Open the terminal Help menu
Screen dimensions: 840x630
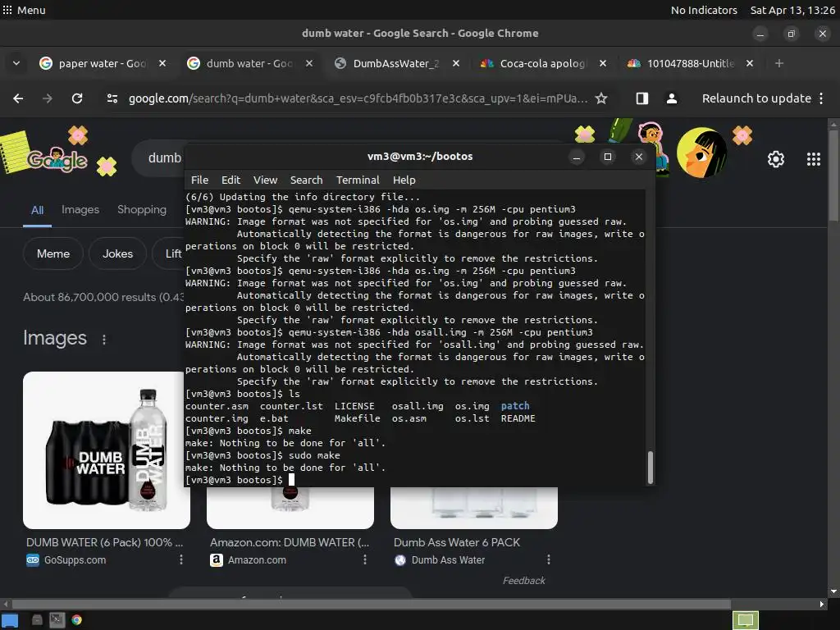tap(404, 180)
